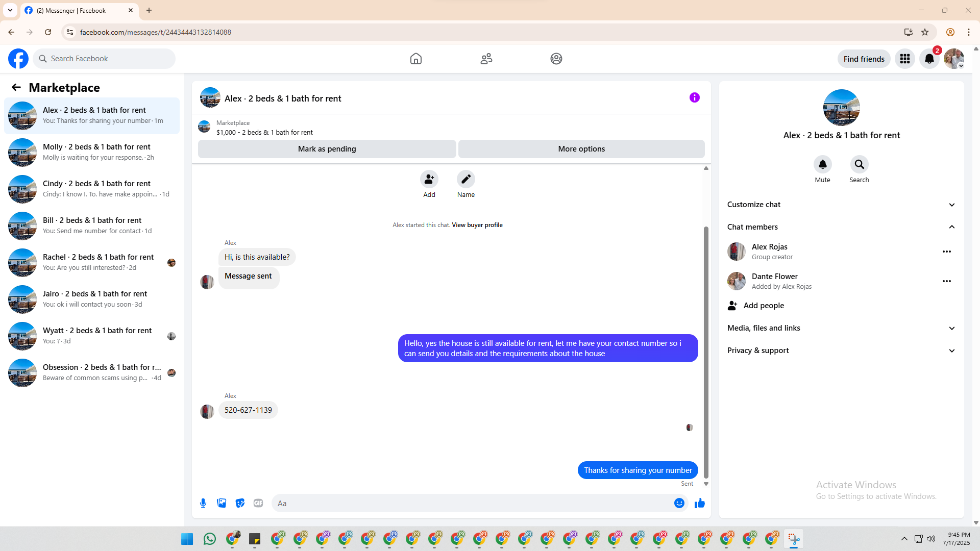Image resolution: width=980 pixels, height=551 pixels.
Task: Click the listing thumbnail in chat header
Action: tap(210, 97)
